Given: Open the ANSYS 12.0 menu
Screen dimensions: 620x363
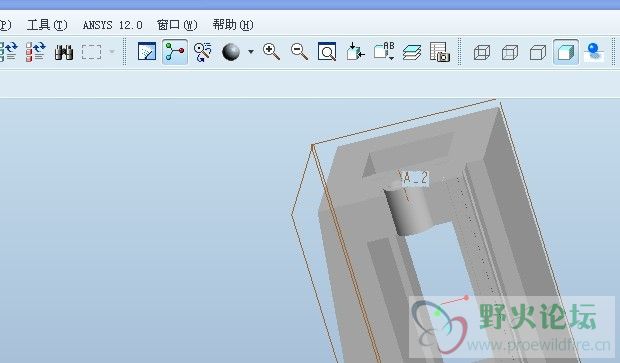Looking at the screenshot, I should pos(112,25).
